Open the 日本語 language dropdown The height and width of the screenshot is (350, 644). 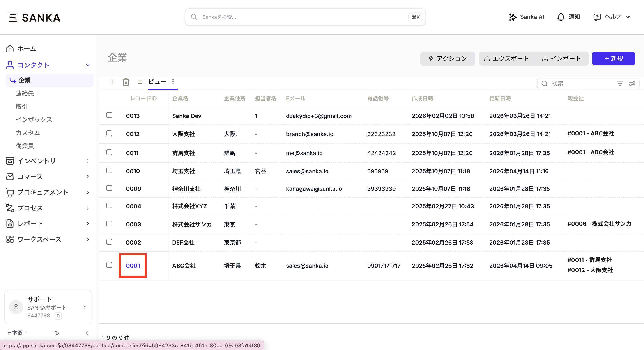17,333
